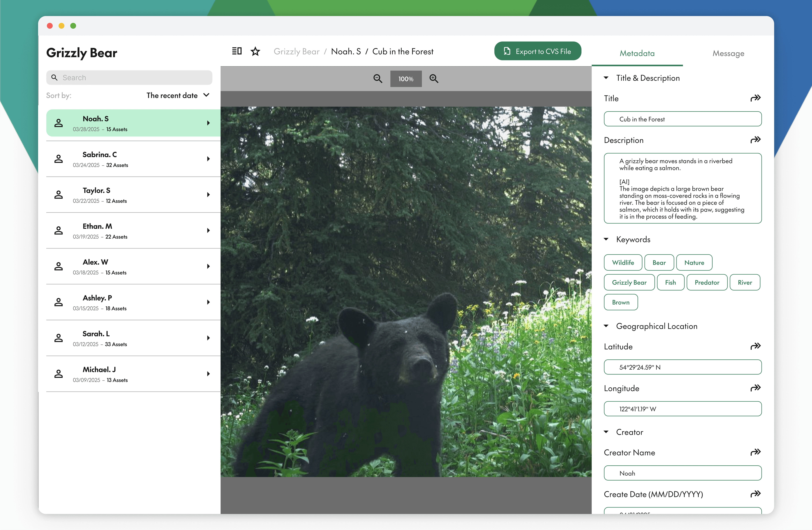Click the share arrow next to Creator Name
The image size is (812, 530).
[755, 452]
